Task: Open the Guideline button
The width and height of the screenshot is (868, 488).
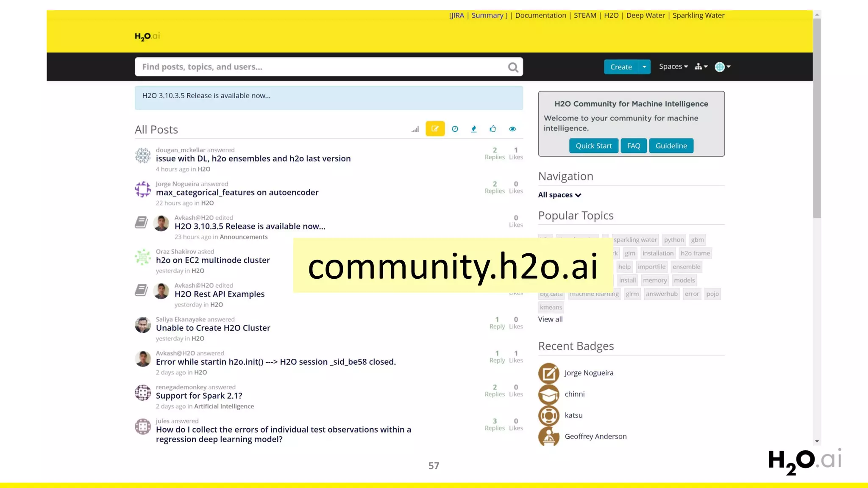Action: 671,146
